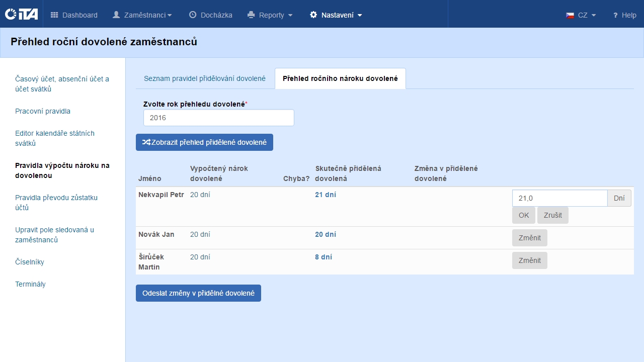Submit with Odeslat změny v přidělné dovolené
Viewport: 644px width, 362px height.
coord(198,293)
